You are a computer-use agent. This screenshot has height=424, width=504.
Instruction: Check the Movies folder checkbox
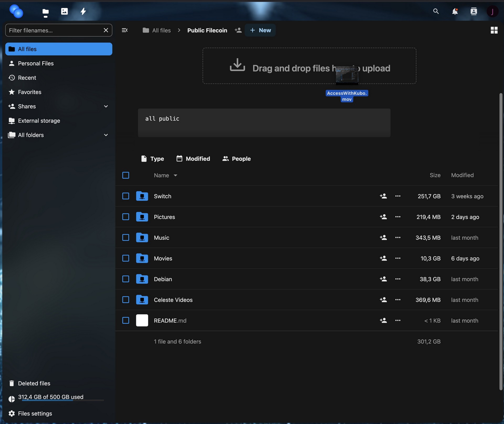pos(126,258)
